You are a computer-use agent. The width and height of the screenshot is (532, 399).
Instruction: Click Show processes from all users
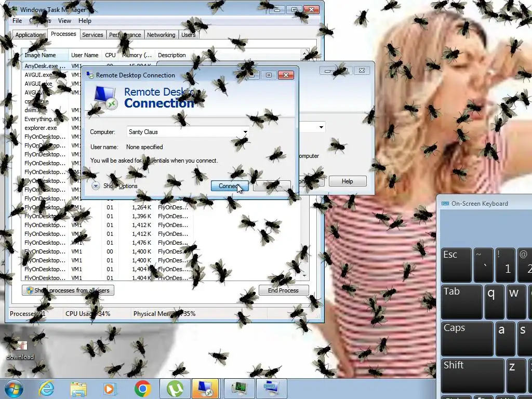68,290
